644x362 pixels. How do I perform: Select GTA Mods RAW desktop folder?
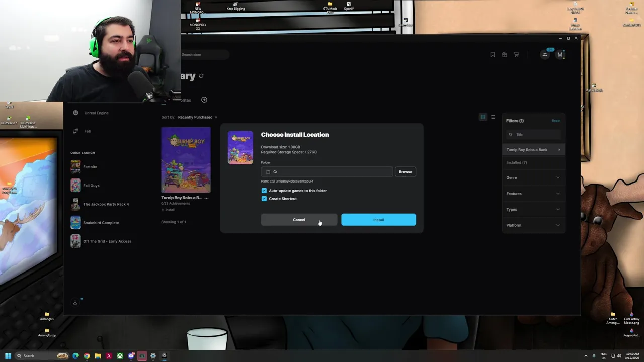pos(330,7)
